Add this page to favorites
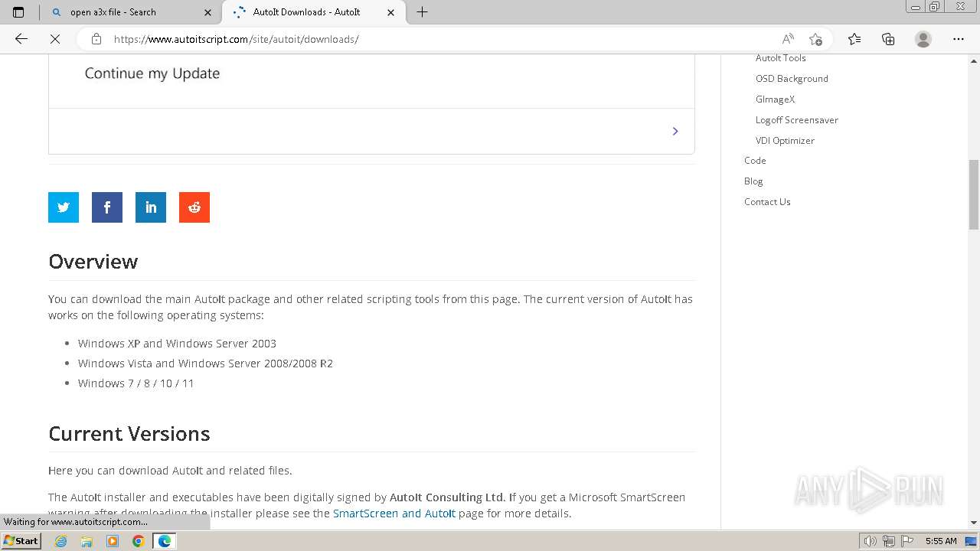Screen dimensions: 980x551 [816, 39]
